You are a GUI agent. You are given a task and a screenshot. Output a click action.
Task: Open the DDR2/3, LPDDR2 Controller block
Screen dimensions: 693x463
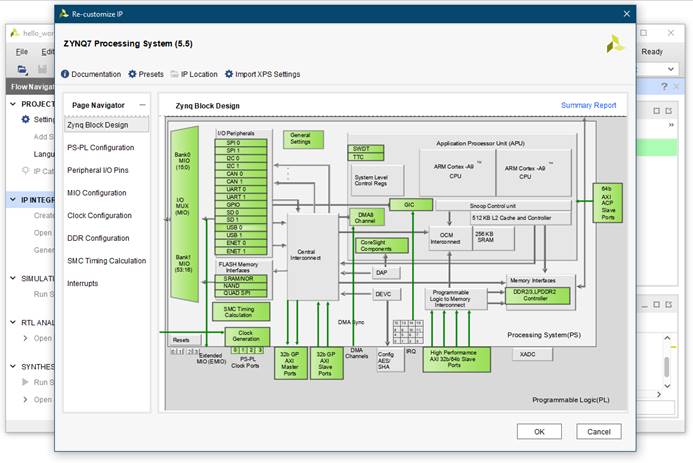pos(541,294)
